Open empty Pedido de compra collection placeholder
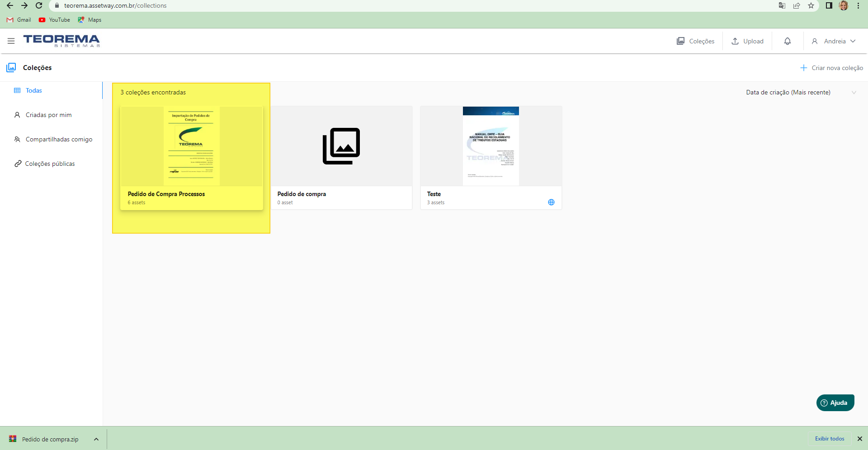This screenshot has width=868, height=450. [x=341, y=146]
